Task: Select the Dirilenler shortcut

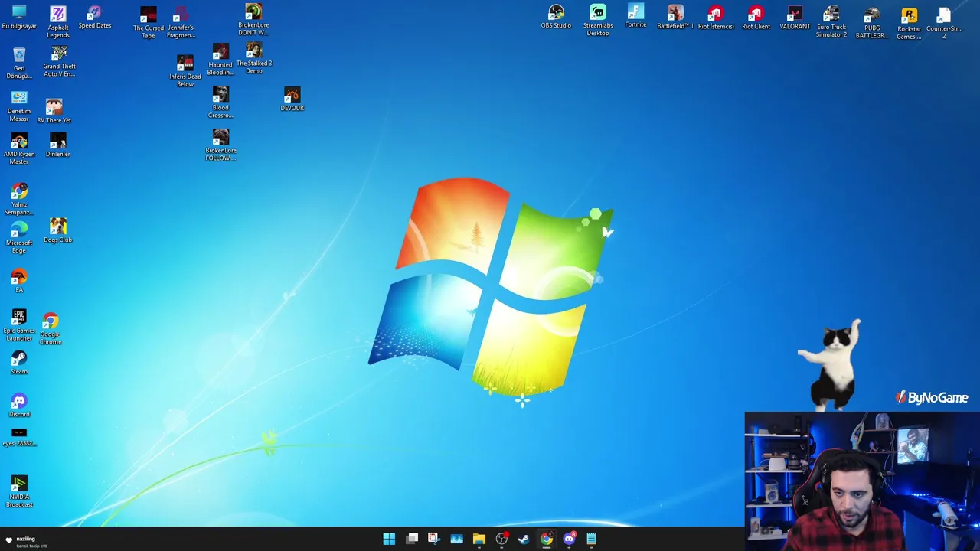Action: 58,145
